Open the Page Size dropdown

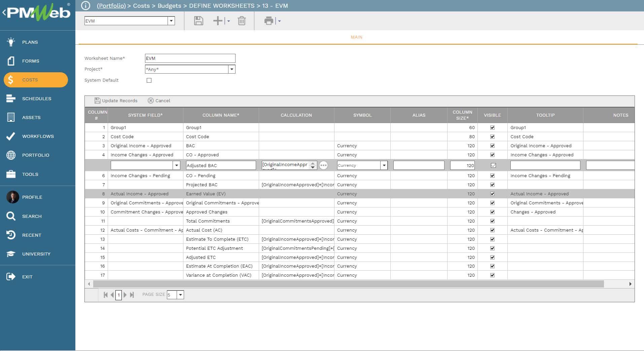[180, 295]
